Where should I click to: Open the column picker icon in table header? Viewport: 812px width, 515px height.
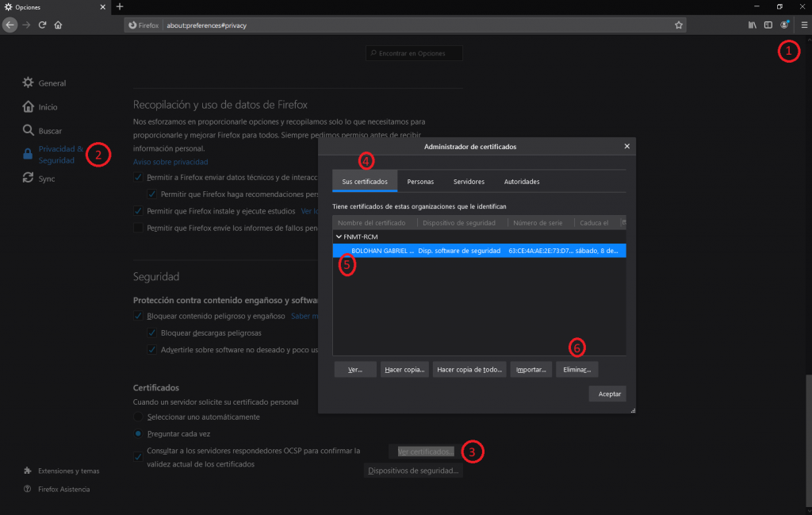click(623, 223)
